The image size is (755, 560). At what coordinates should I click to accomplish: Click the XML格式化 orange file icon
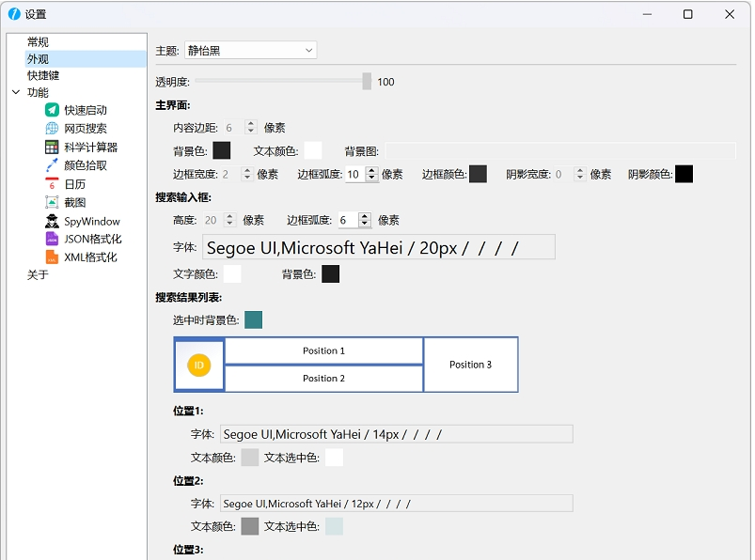pyautogui.click(x=52, y=257)
